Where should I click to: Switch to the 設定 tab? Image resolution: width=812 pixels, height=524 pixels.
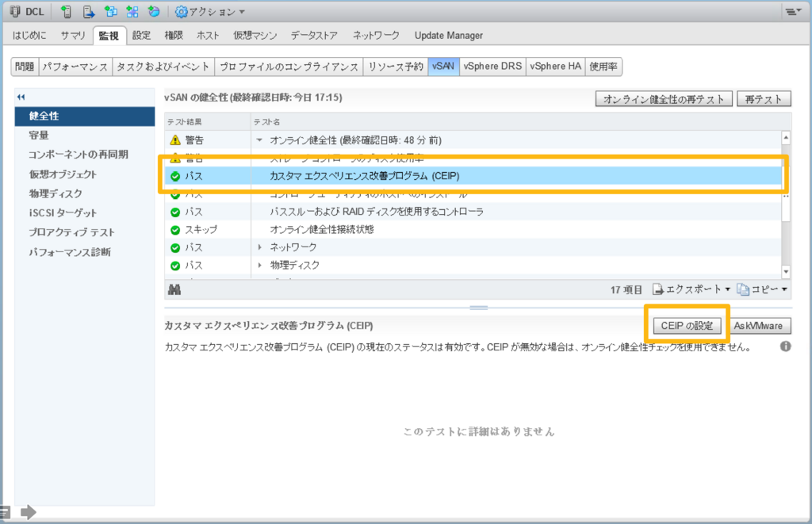point(141,35)
